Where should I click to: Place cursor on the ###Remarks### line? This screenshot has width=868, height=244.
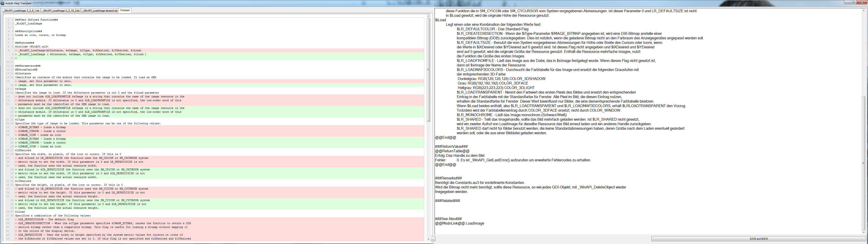(448, 178)
